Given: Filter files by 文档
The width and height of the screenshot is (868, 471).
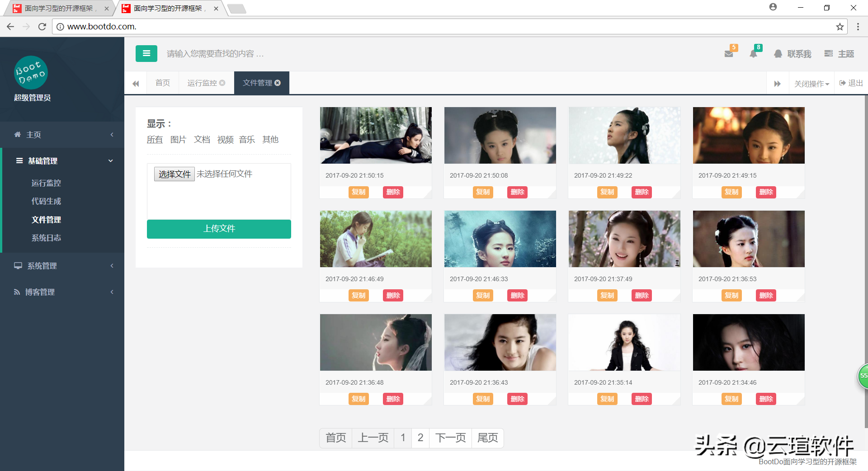Looking at the screenshot, I should (202, 140).
